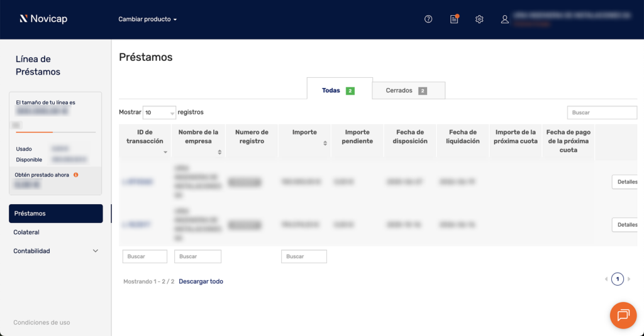Click the user profile icon
Viewport: 644px width, 336px height.
point(504,19)
